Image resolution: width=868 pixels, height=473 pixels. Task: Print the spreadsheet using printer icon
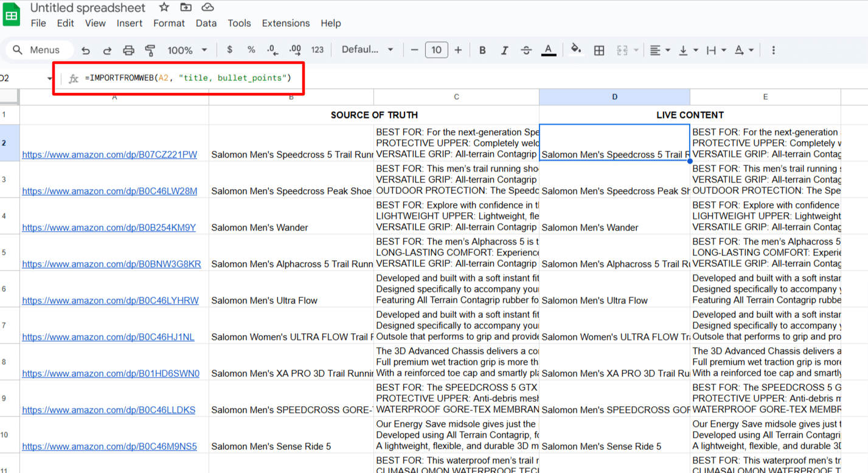[128, 50]
